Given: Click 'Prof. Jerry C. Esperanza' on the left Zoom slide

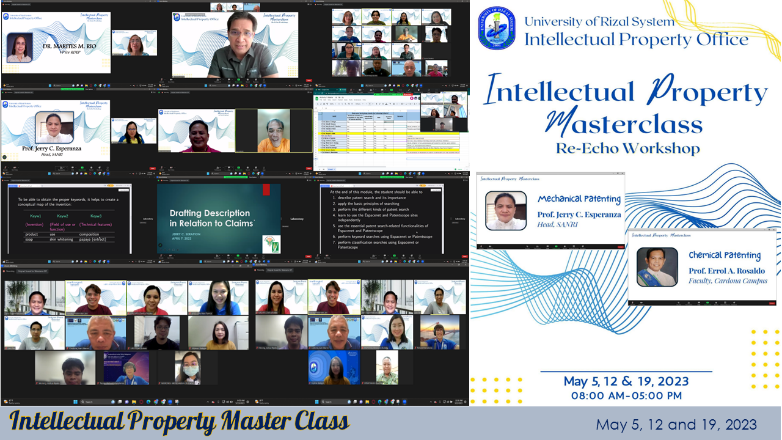Looking at the screenshot, I should click(x=51, y=149).
